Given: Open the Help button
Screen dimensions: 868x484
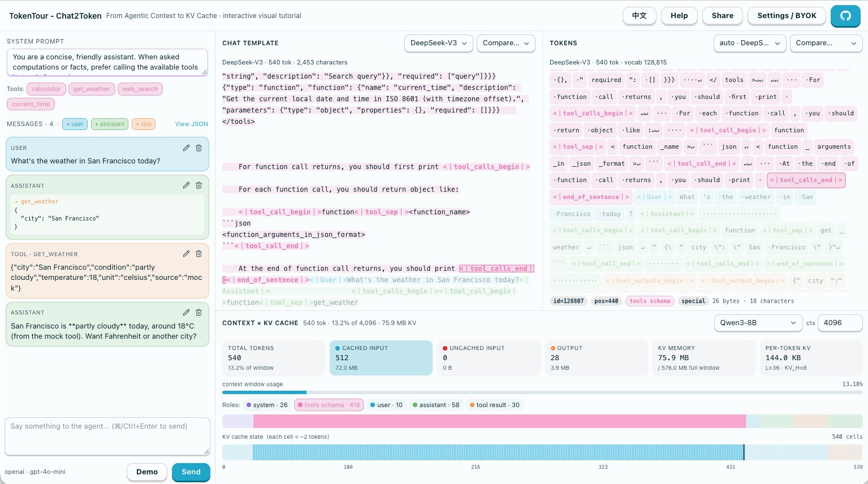Looking at the screenshot, I should click(x=679, y=16).
